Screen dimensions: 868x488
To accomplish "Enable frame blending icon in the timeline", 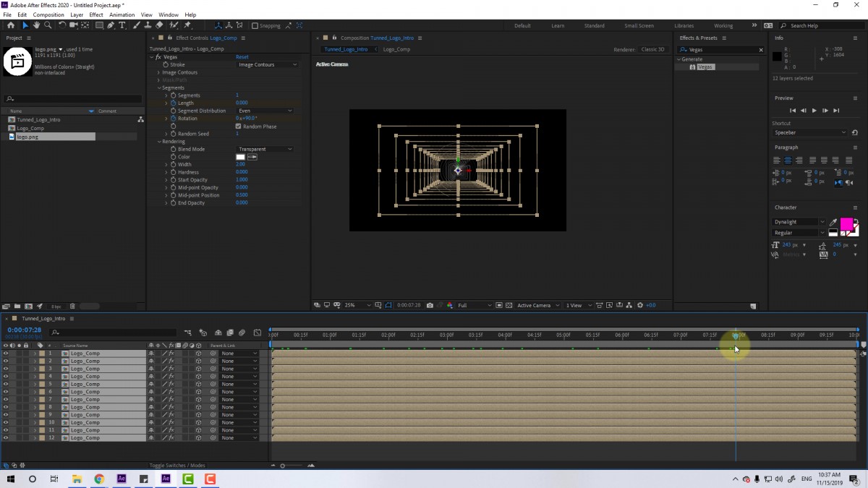I will [x=230, y=333].
